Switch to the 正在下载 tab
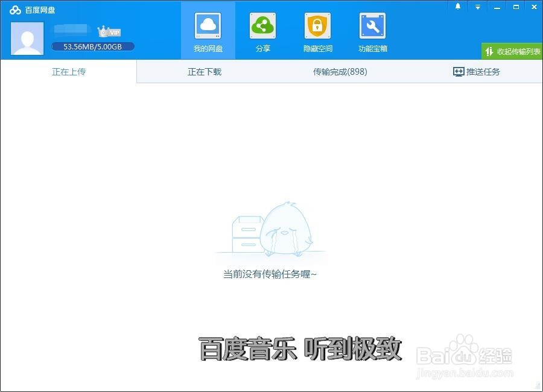 pos(205,72)
